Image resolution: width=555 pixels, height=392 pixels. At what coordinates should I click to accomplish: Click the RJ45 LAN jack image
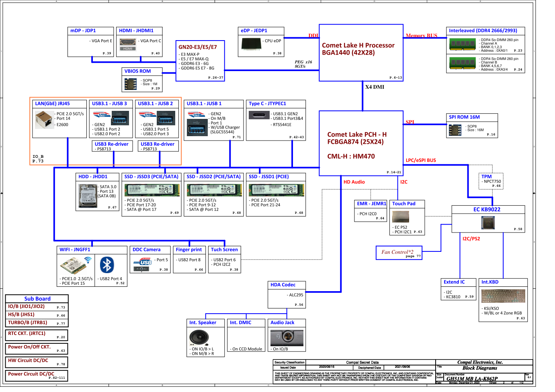[44, 120]
